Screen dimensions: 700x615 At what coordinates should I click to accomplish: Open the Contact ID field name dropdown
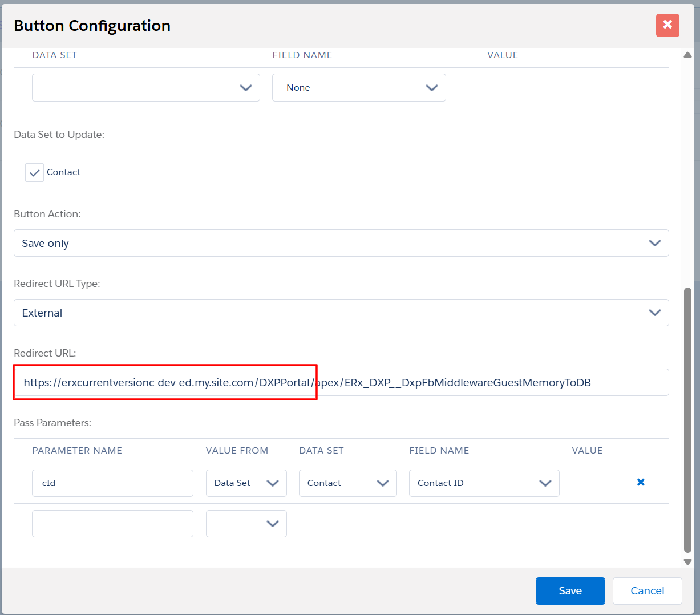(484, 483)
